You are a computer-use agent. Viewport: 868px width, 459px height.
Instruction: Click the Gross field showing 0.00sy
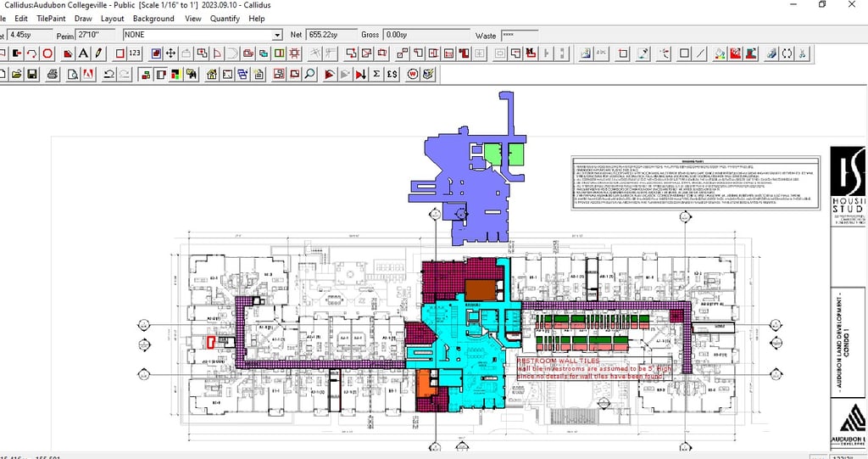click(427, 35)
